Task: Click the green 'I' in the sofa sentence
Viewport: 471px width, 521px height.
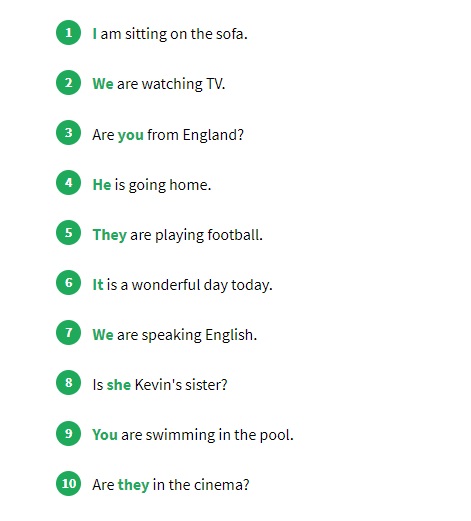Action: point(95,34)
